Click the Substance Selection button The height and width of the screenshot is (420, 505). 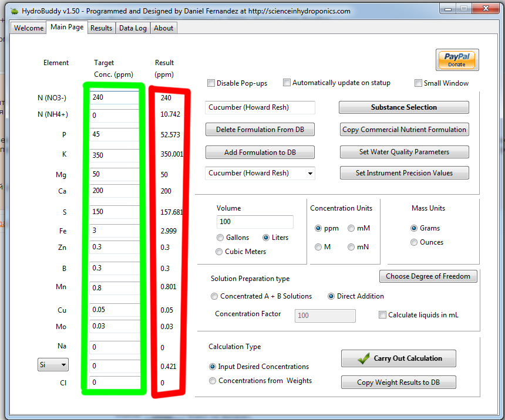pyautogui.click(x=404, y=107)
